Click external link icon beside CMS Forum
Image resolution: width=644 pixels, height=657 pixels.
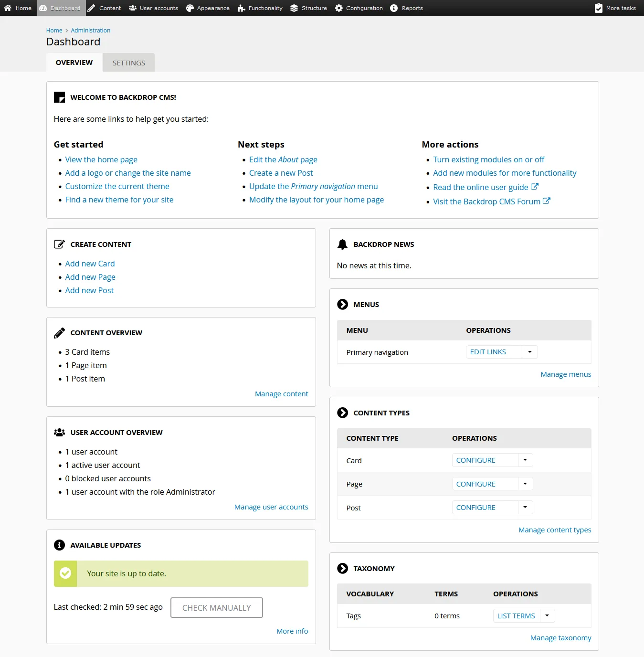coord(547,201)
